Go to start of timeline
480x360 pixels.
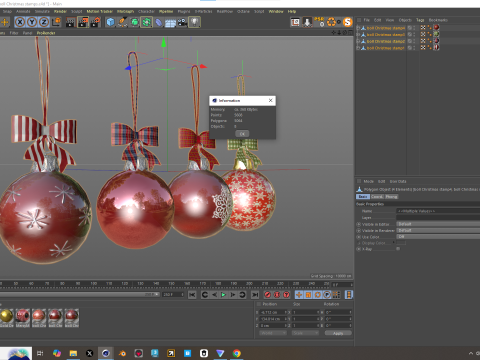[x=192, y=295]
